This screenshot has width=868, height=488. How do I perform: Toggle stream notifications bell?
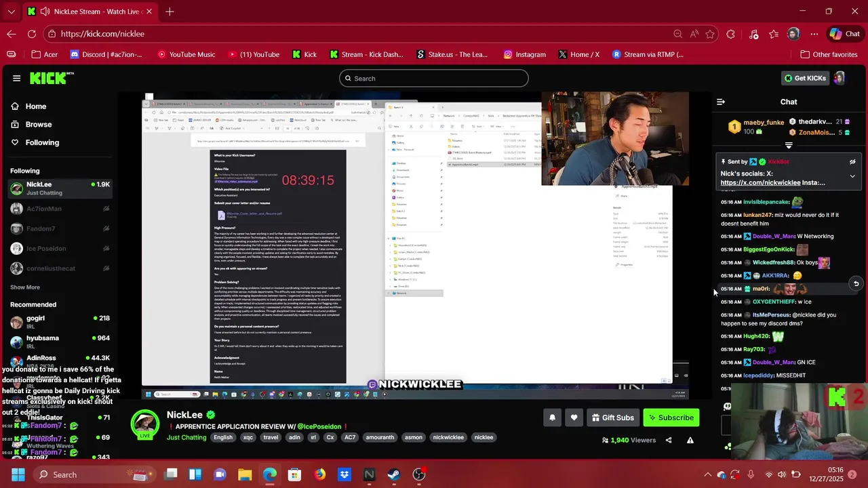pyautogui.click(x=552, y=418)
